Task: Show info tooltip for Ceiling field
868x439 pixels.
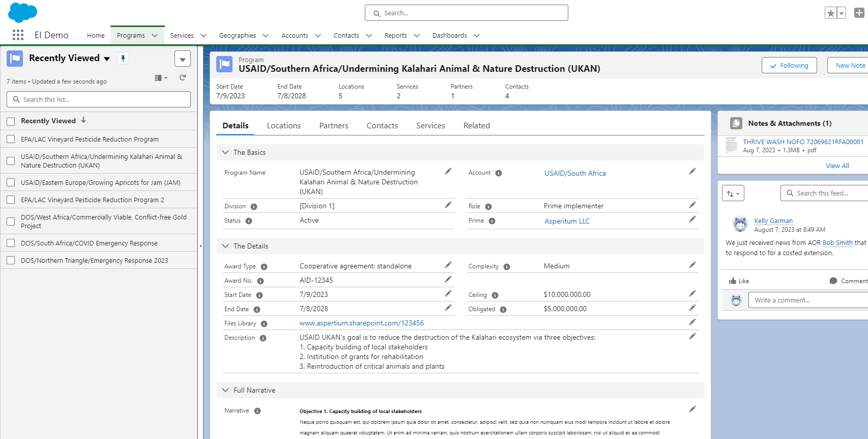Action: 495,295
